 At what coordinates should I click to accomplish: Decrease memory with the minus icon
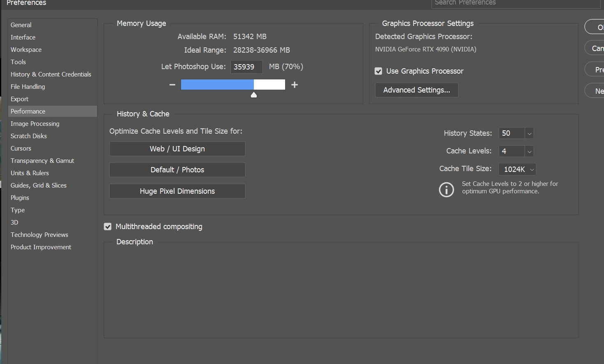172,85
